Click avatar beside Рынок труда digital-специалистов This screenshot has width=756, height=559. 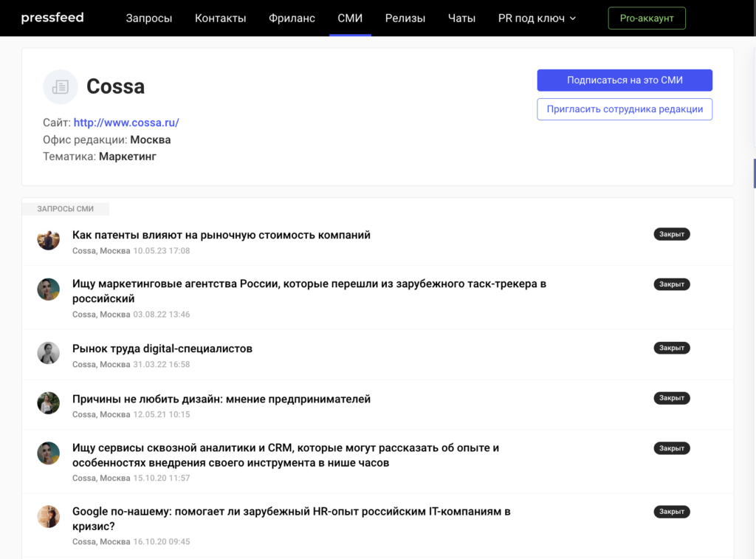pos(48,352)
